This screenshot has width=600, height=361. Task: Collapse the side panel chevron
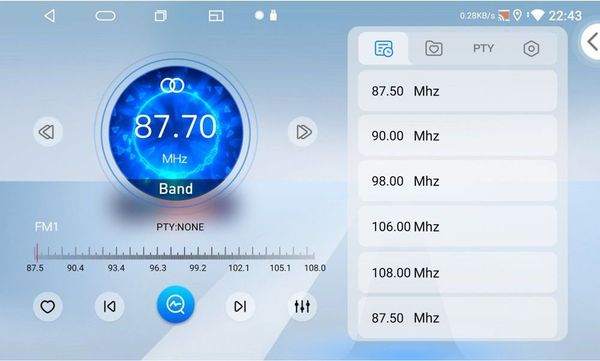coord(592,41)
